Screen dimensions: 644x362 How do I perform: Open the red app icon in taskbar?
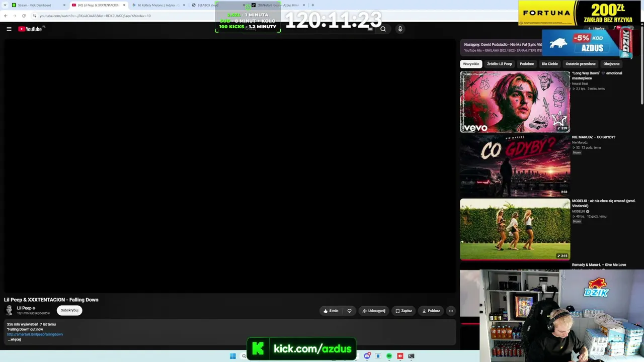coord(400,356)
